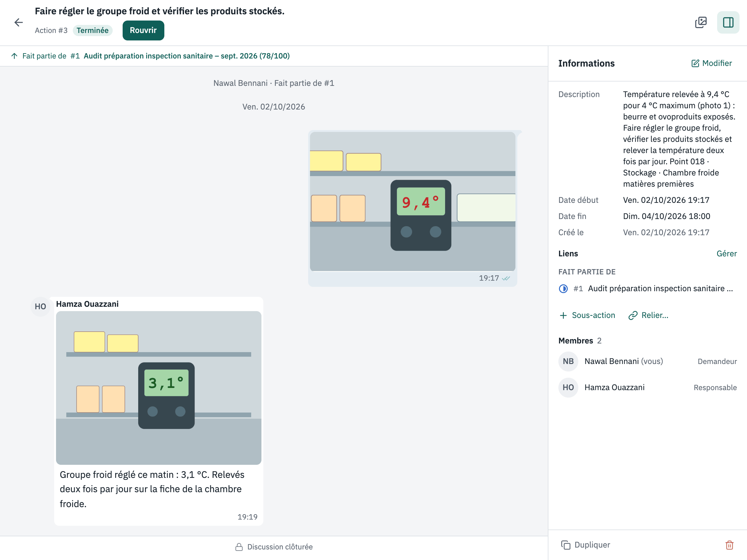Go back with the left arrow icon
This screenshot has height=560, width=747.
click(19, 23)
